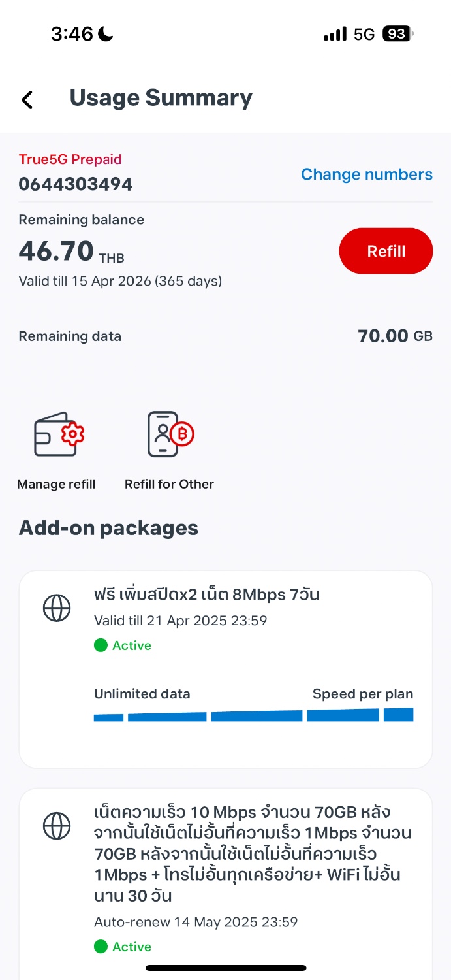This screenshot has width=451, height=980.
Task: Open Manage refill wallet icon
Action: pos(59,434)
